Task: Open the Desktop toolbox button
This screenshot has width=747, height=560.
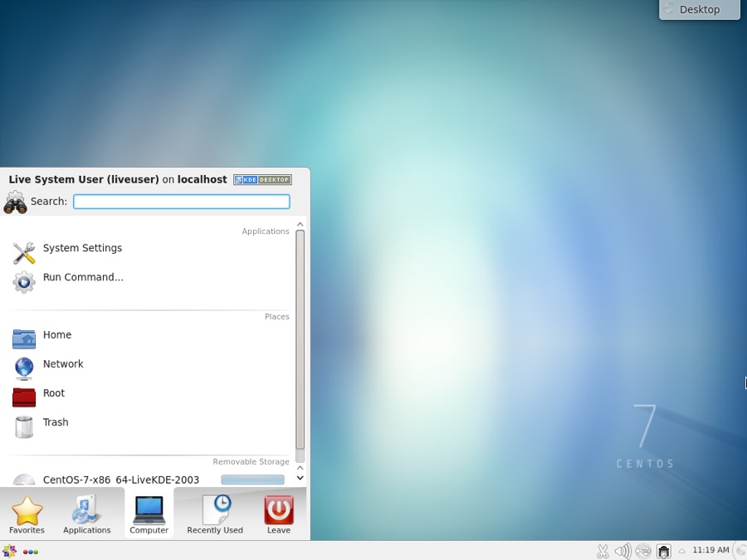Action: click(700, 9)
